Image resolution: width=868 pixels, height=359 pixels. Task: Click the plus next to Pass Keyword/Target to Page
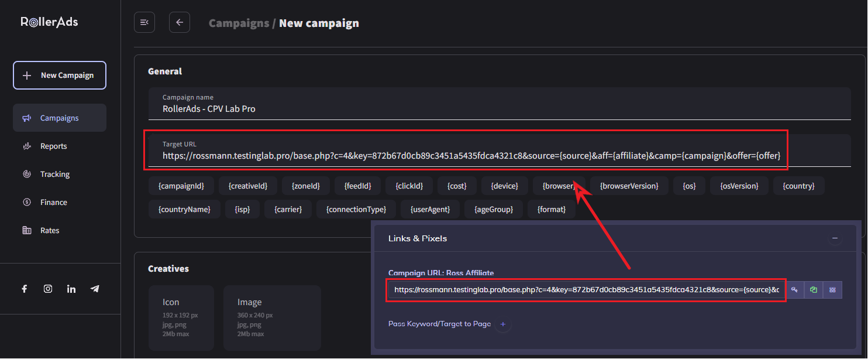pos(503,324)
